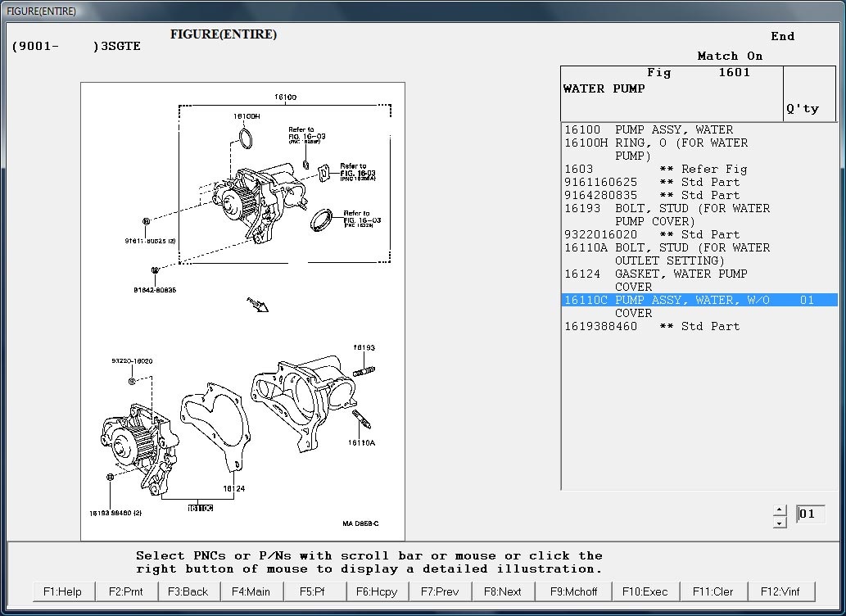This screenshot has height=616, width=846.
Task: Select row 16124 GASKET, WATER PUMP COVER
Action: point(699,280)
